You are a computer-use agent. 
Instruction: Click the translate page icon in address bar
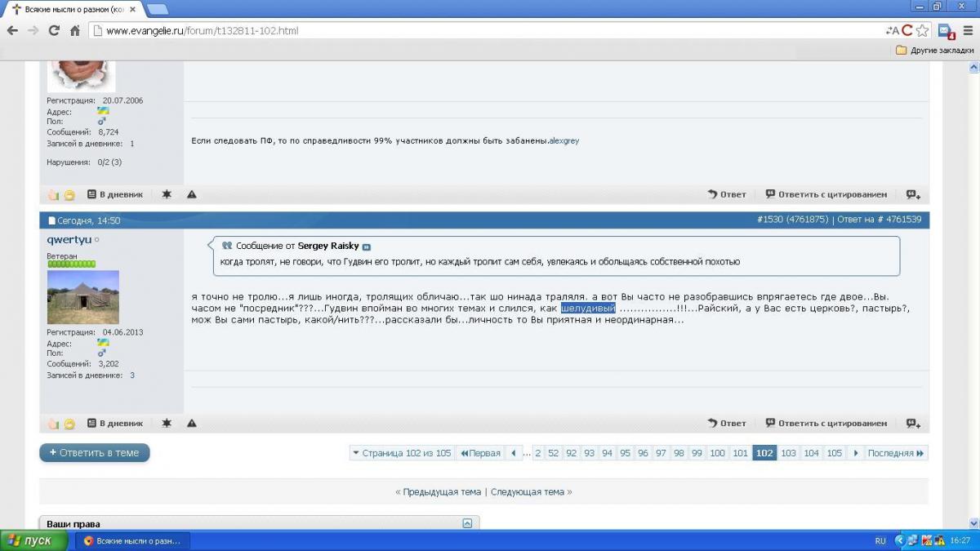(x=892, y=31)
